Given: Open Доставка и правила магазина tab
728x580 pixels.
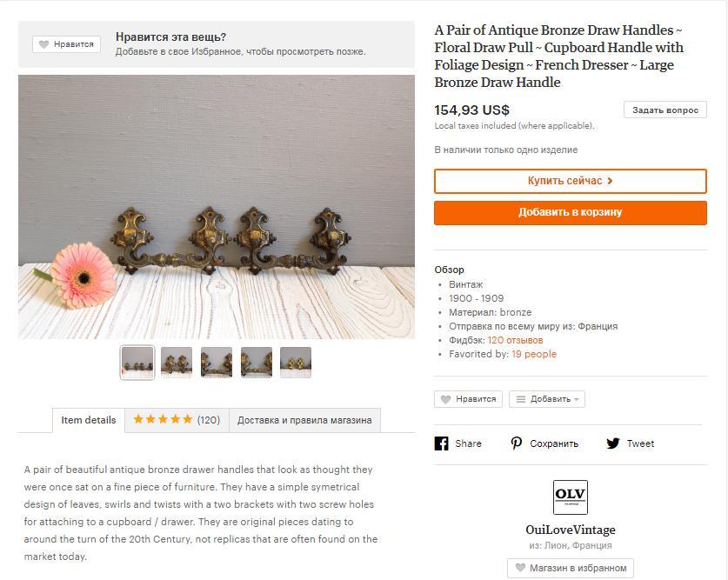Looking at the screenshot, I should pyautogui.click(x=304, y=420).
